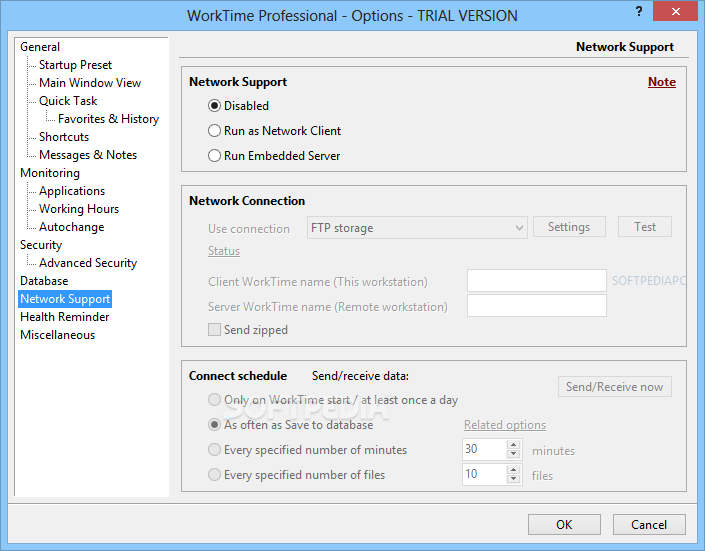Open the Status link
The width and height of the screenshot is (705, 551).
[224, 251]
